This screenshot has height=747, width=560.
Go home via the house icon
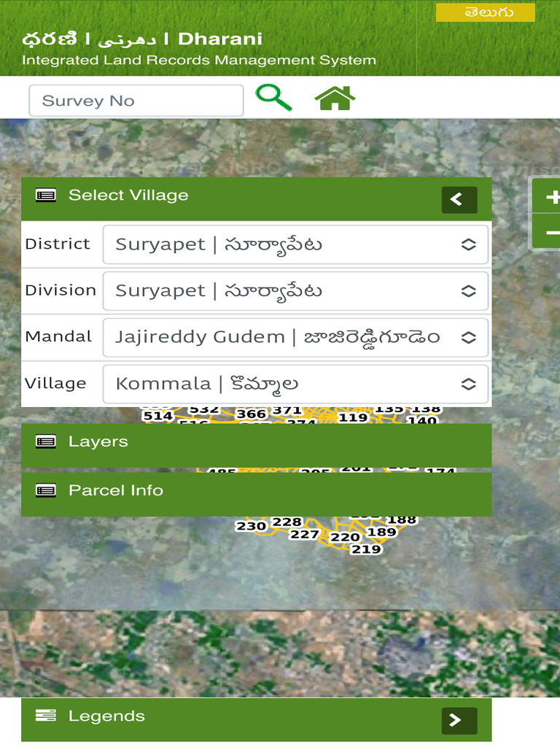pyautogui.click(x=335, y=98)
